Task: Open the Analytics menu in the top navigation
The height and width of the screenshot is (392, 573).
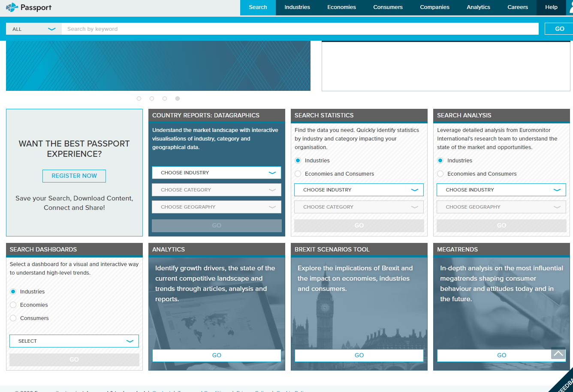Action: (x=478, y=7)
